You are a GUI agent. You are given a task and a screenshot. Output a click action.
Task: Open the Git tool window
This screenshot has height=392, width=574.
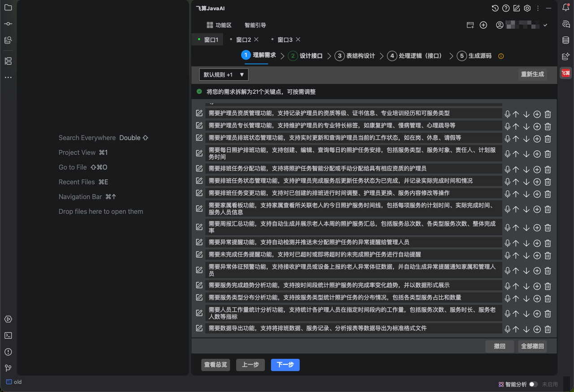(x=8, y=368)
